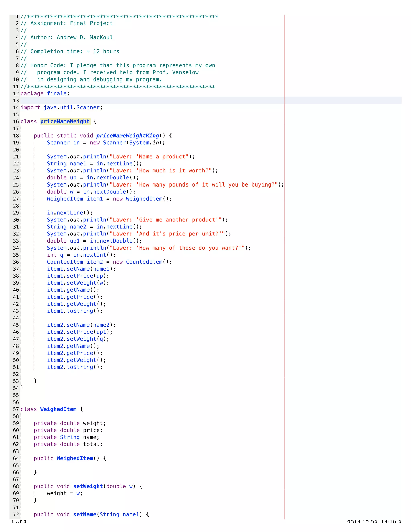The image size is (411, 532).
Task: Click the comment 'Assignment: Final Project'
Action: click(72, 23)
